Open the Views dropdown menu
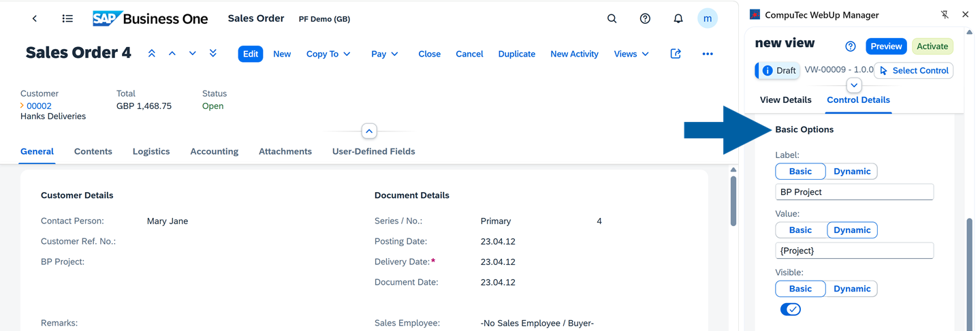Screen dimensions: 980x331 [631, 54]
